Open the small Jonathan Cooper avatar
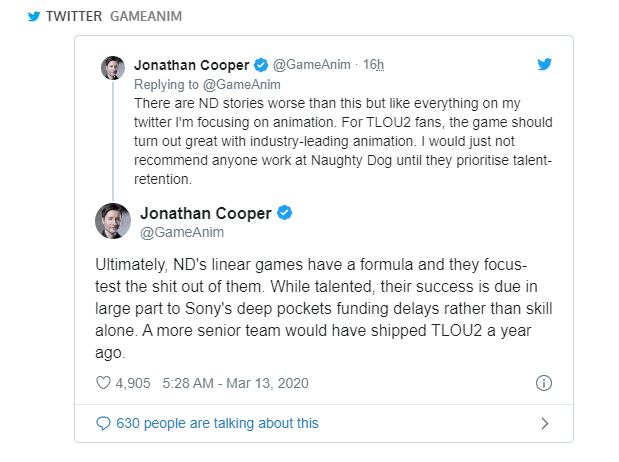Screen dimensions: 619x462 113,68
